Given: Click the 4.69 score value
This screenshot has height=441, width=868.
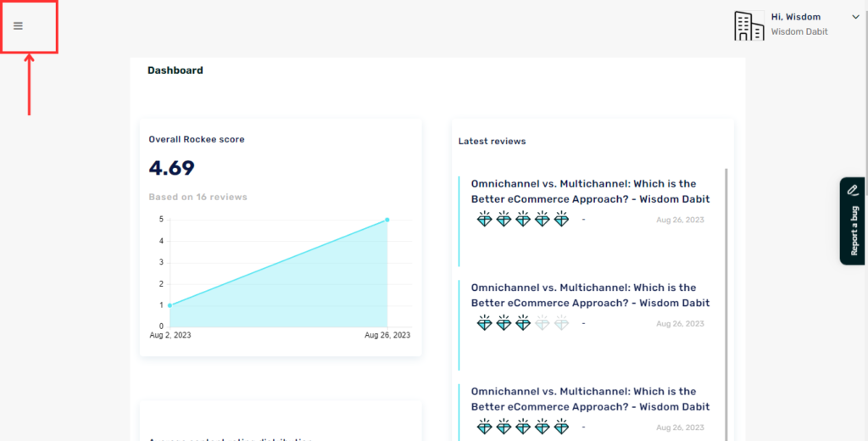Looking at the screenshot, I should [x=171, y=168].
